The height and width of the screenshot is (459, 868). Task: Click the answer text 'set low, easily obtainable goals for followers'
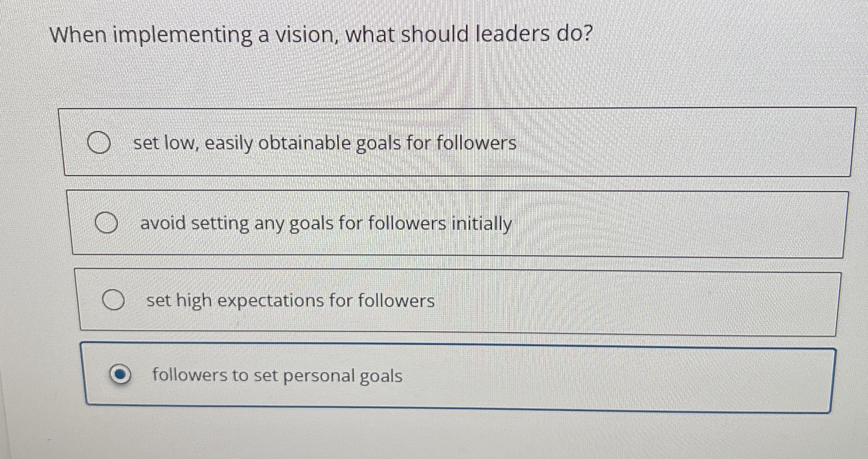(324, 143)
